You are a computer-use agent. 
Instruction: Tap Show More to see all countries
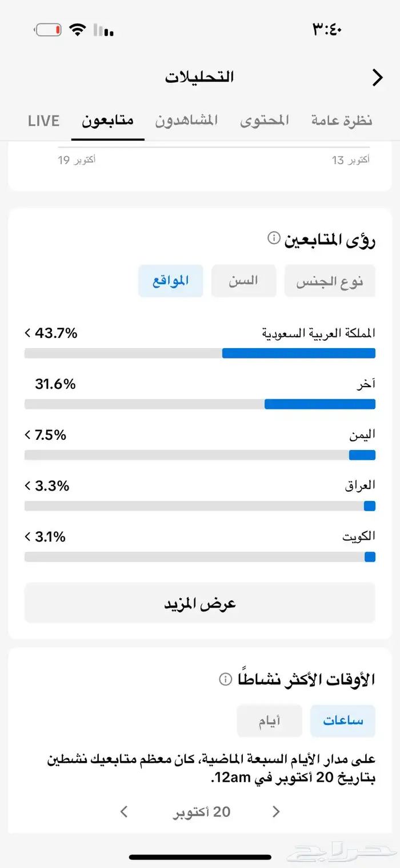[199, 603]
